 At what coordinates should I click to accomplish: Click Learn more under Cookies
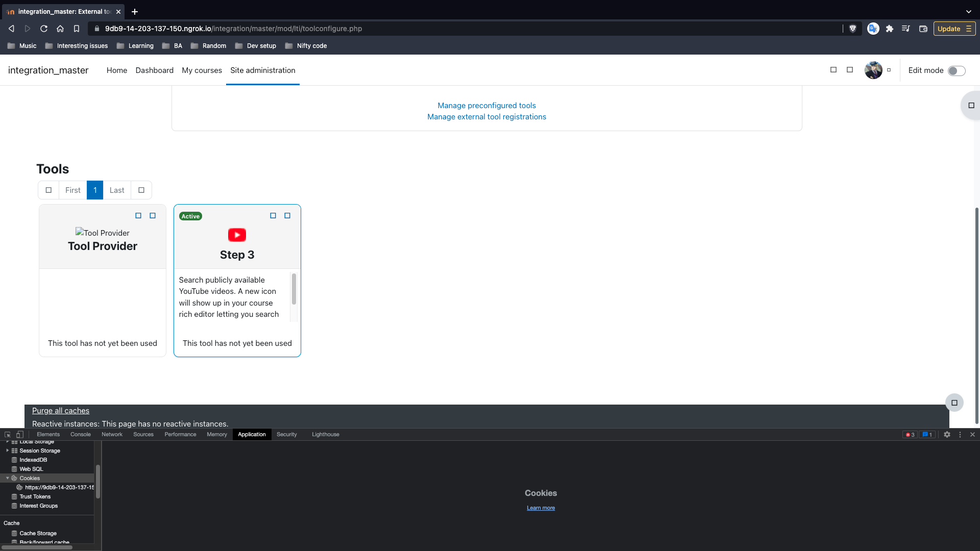[541, 508]
